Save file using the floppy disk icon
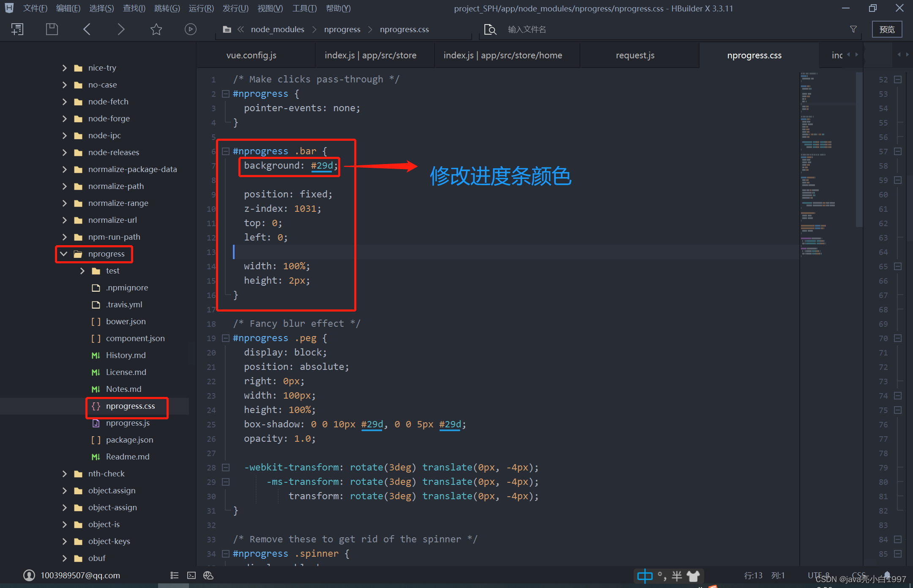The height and width of the screenshot is (588, 913). pos(52,29)
